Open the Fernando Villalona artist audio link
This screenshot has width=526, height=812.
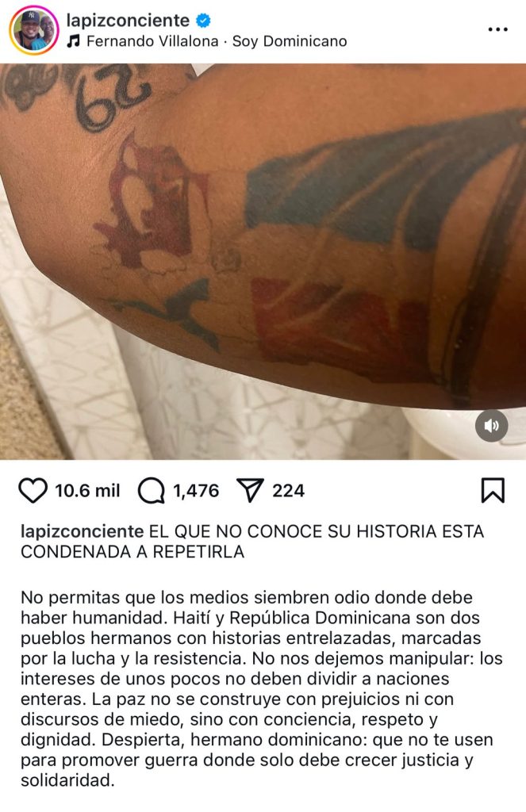(x=152, y=41)
